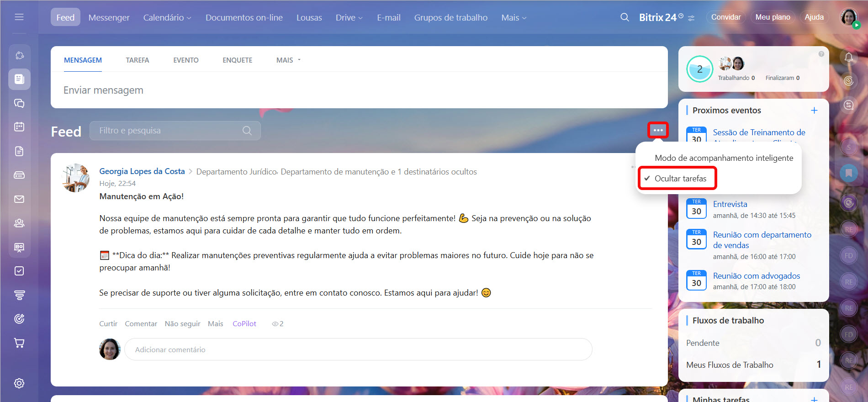This screenshot has height=402, width=868.
Task: Open Grupos de trabalho menu item
Action: pyautogui.click(x=450, y=17)
